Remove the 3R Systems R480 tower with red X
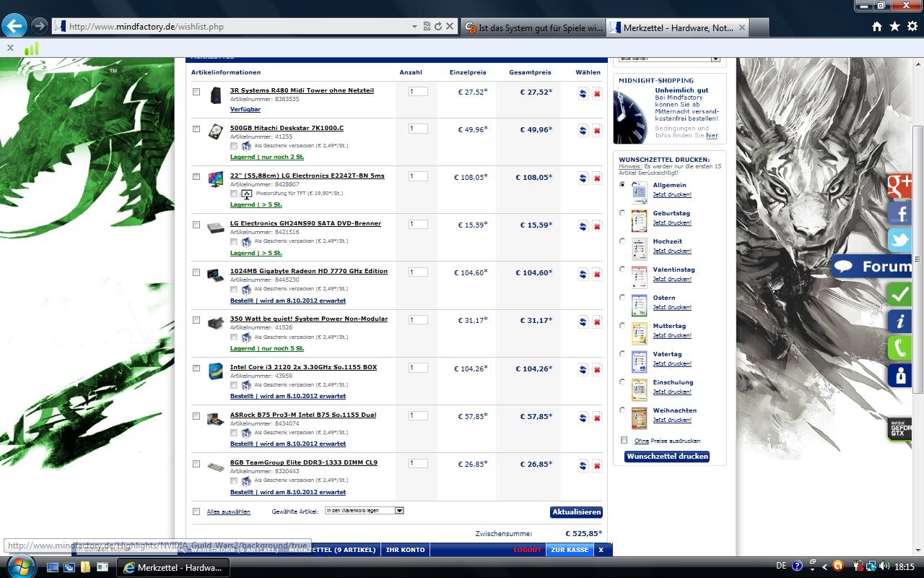Screen dimensions: 924x578 597,93
